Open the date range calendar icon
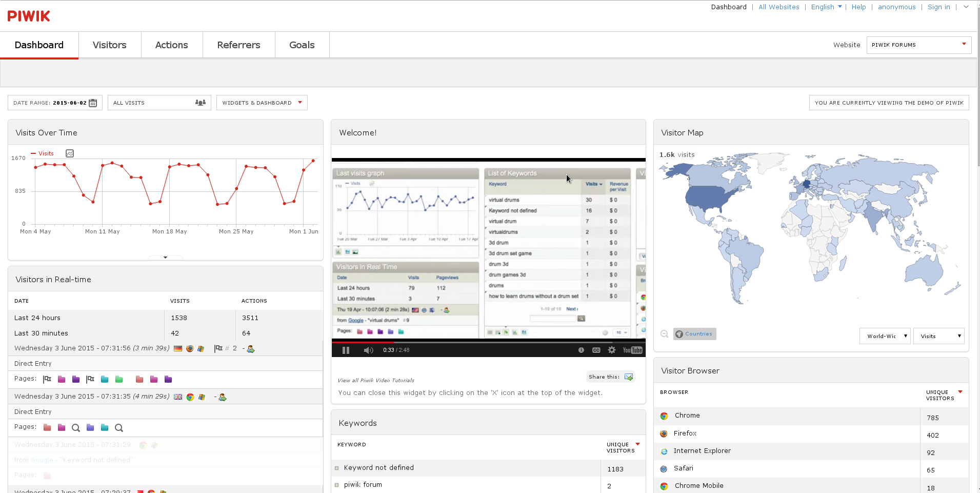Viewport: 980px width, 493px height. coord(93,103)
